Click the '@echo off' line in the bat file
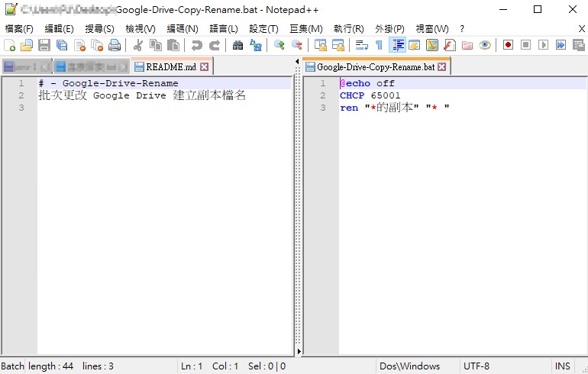Image resolution: width=588 pixels, height=374 pixels. tap(367, 83)
